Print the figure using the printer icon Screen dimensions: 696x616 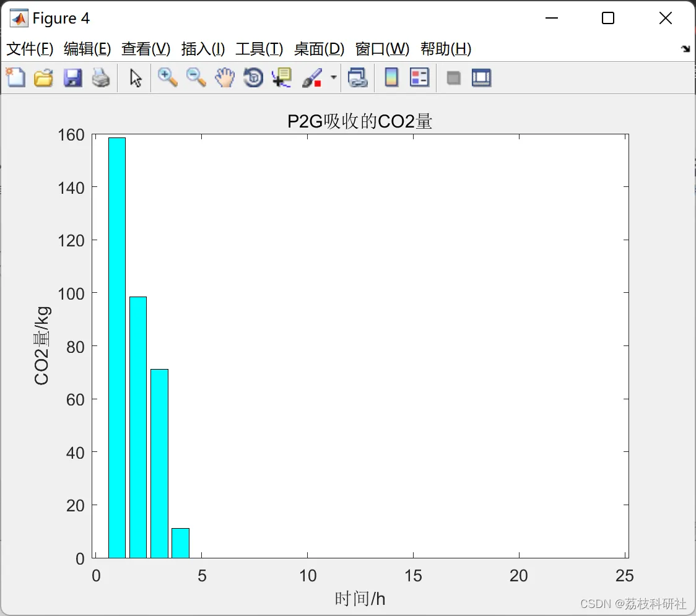[x=101, y=77]
